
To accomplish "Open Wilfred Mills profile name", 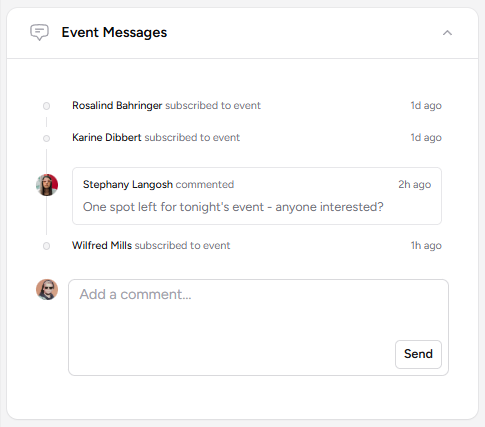I will pyautogui.click(x=102, y=245).
